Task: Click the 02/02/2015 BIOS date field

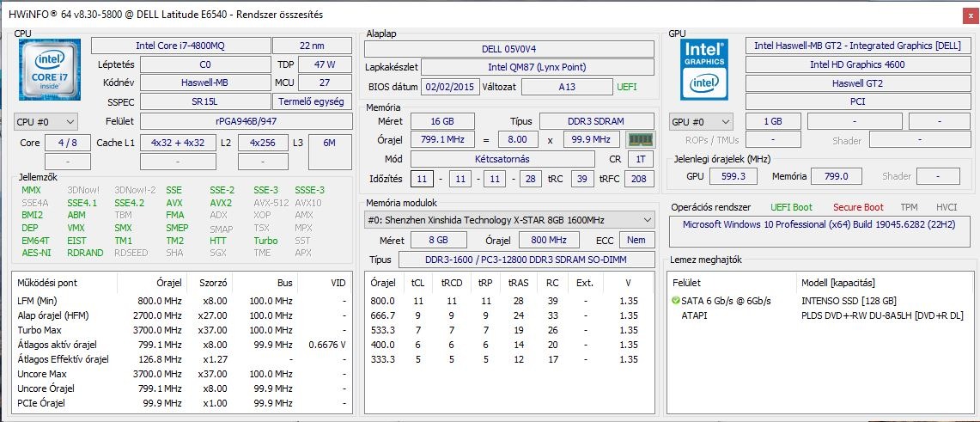Action: pos(449,87)
